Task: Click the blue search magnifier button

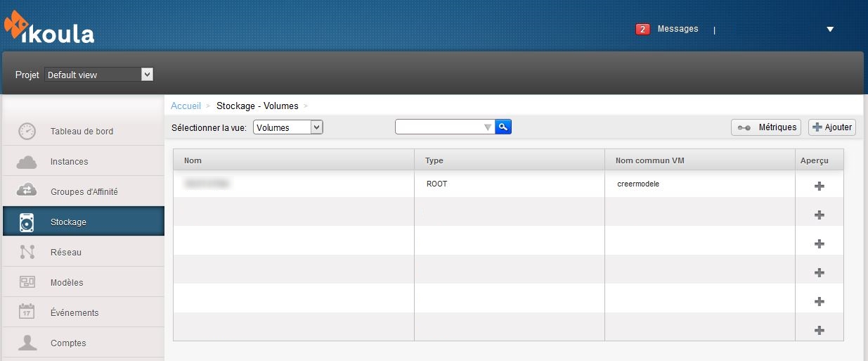Action: 503,127
